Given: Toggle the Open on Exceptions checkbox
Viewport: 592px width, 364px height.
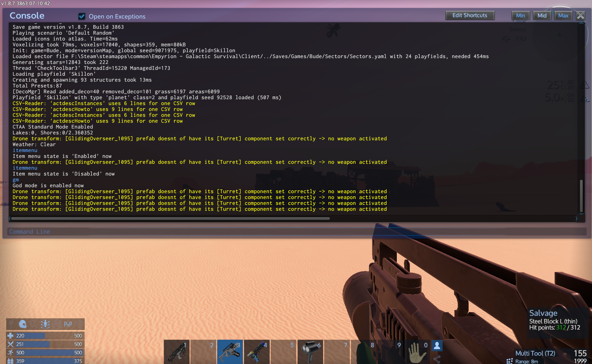Looking at the screenshot, I should [x=82, y=16].
